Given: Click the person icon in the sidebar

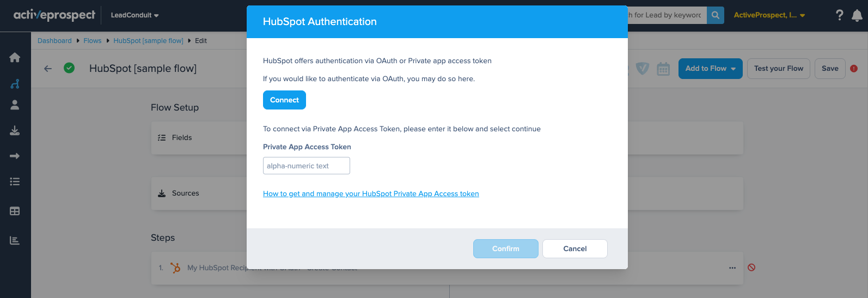Looking at the screenshot, I should 15,105.
